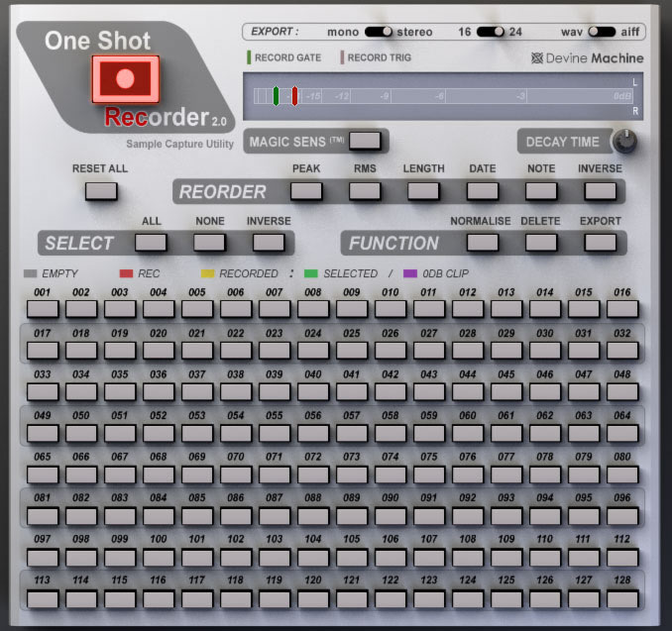Screen dimensions: 672x631
Task: Enable the Magic Sens button
Action: 365,141
